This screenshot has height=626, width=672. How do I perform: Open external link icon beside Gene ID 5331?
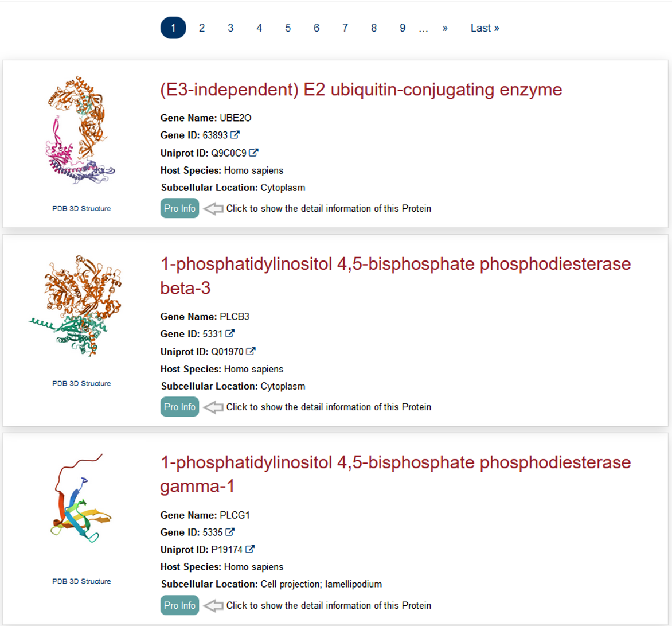coord(230,333)
